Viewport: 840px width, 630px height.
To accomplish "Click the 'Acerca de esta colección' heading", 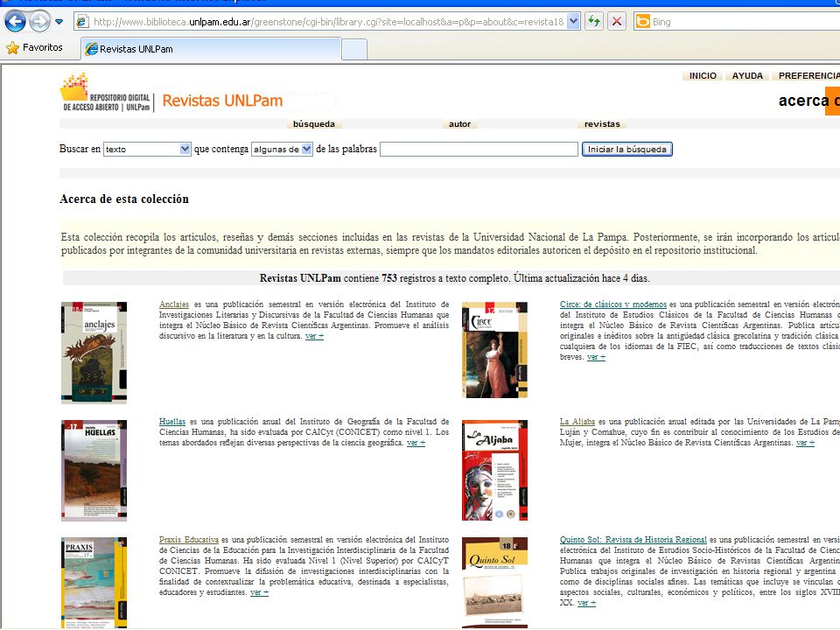I will pyautogui.click(x=124, y=199).
